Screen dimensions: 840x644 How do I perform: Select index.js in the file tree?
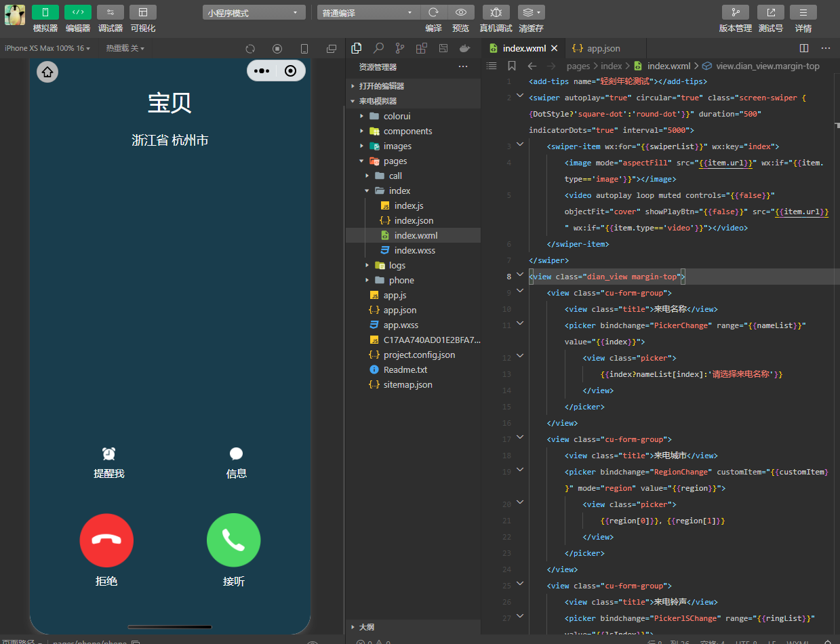408,205
